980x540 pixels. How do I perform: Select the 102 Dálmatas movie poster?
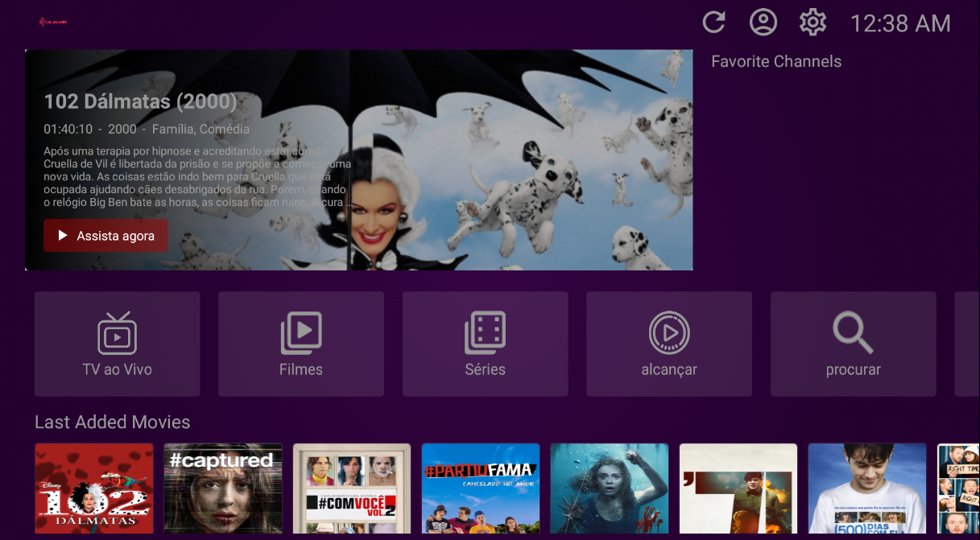94,488
